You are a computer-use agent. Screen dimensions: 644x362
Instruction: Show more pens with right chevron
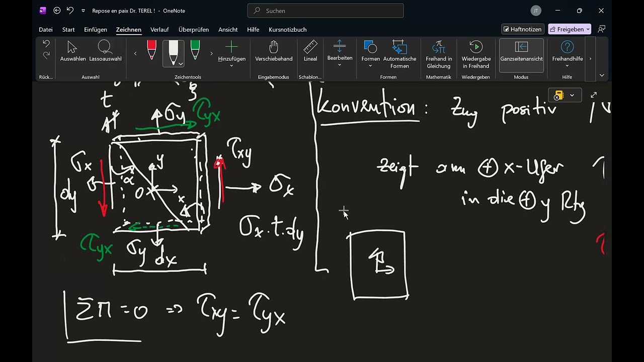pos(211,53)
